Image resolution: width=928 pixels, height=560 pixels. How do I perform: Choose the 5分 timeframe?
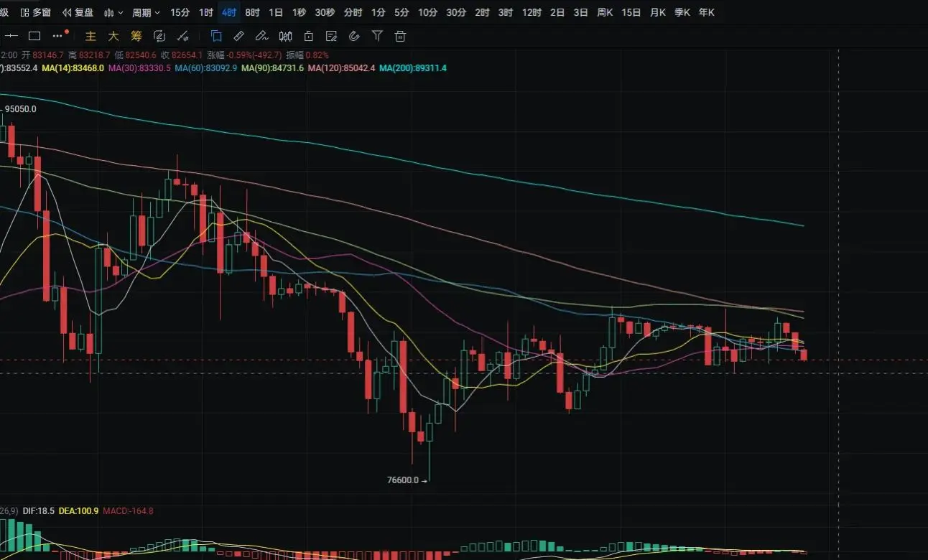[402, 13]
